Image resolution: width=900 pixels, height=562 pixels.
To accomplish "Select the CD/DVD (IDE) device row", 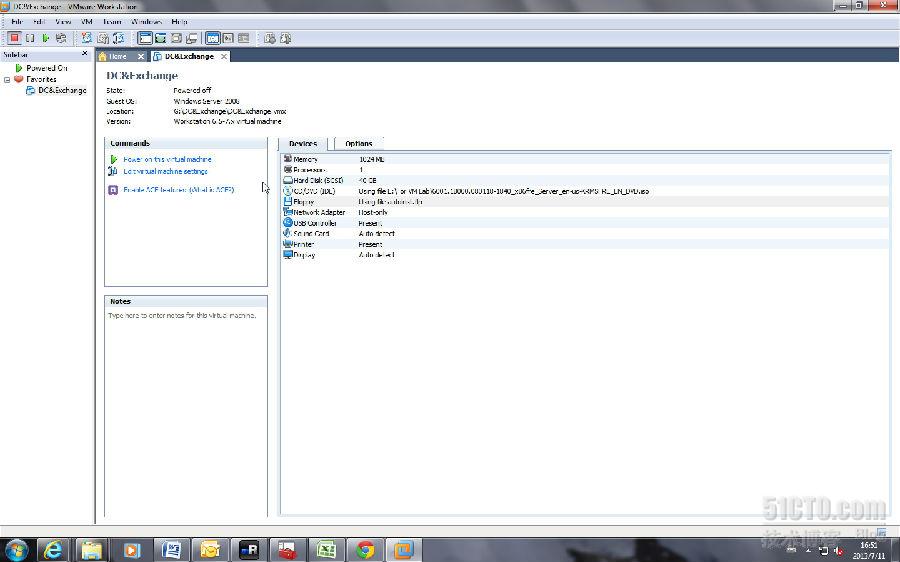I will coord(585,191).
